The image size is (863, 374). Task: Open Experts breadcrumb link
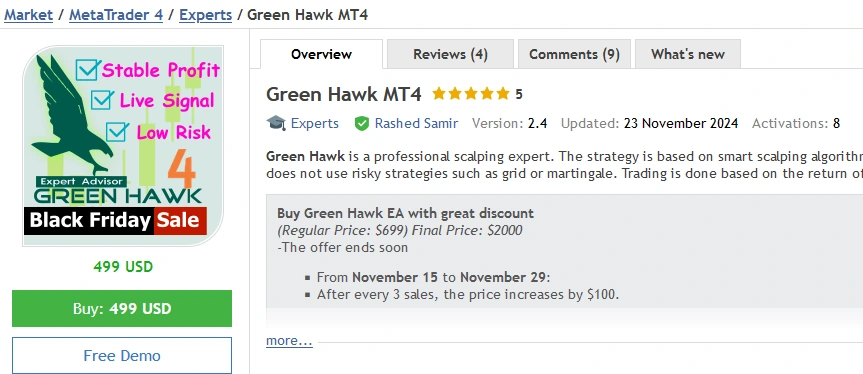click(206, 15)
